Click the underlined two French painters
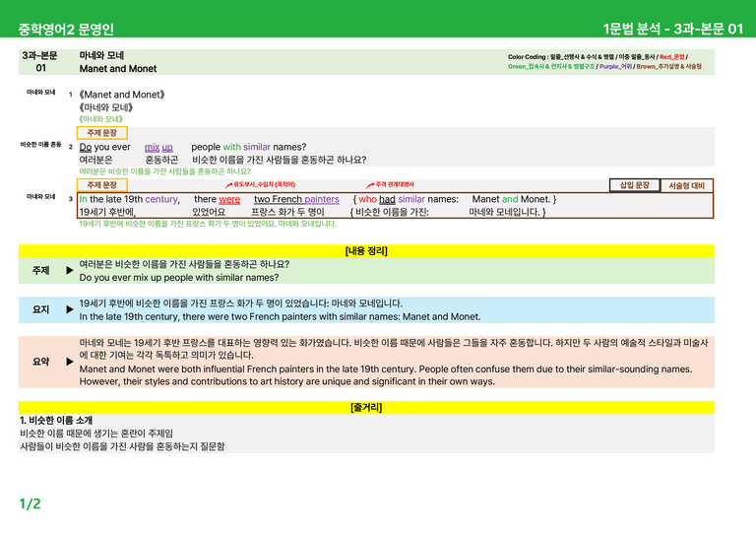This screenshot has height=535, width=756. [x=296, y=199]
